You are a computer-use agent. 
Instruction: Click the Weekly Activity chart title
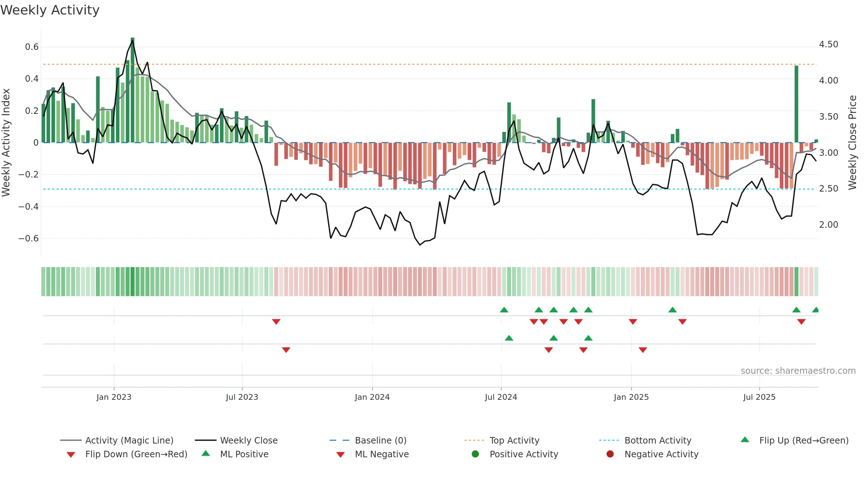50,10
